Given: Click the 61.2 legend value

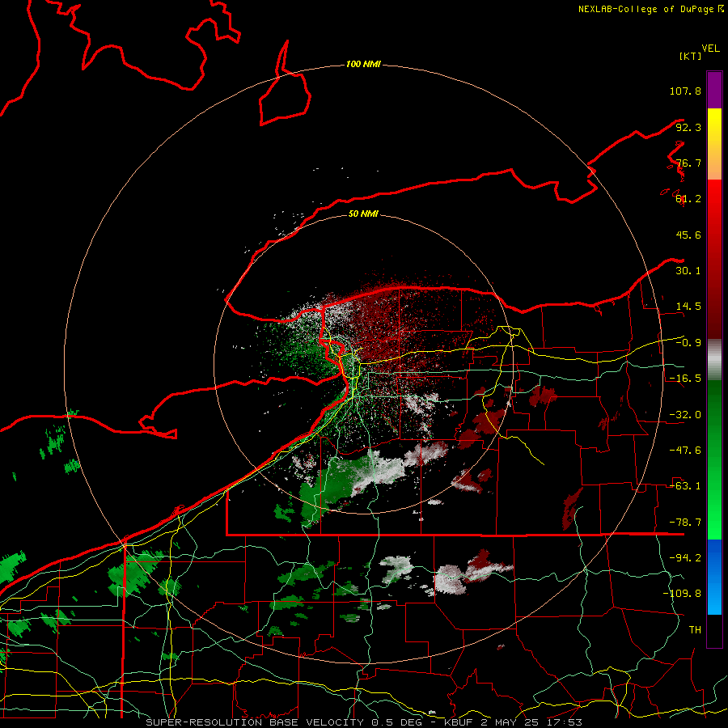Looking at the screenshot, I should click(x=688, y=199).
